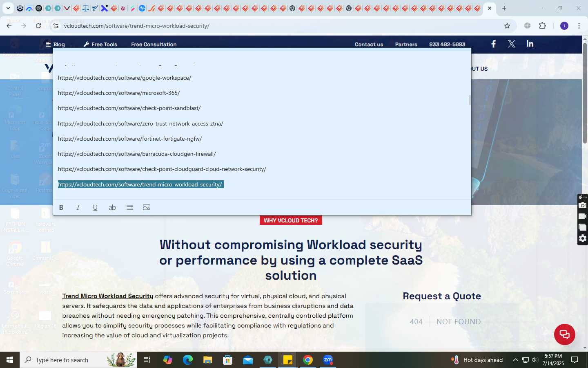
Task: Open the Chrome three-dot menu
Action: tap(579, 26)
